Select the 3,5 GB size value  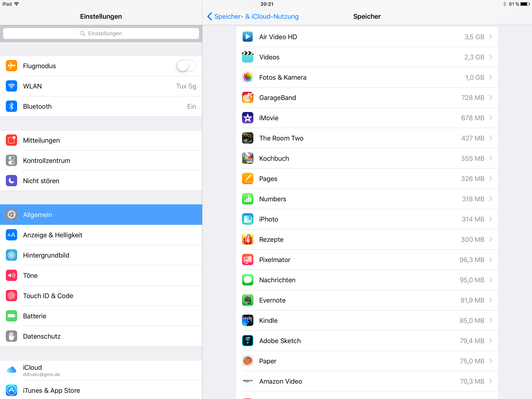point(474,37)
